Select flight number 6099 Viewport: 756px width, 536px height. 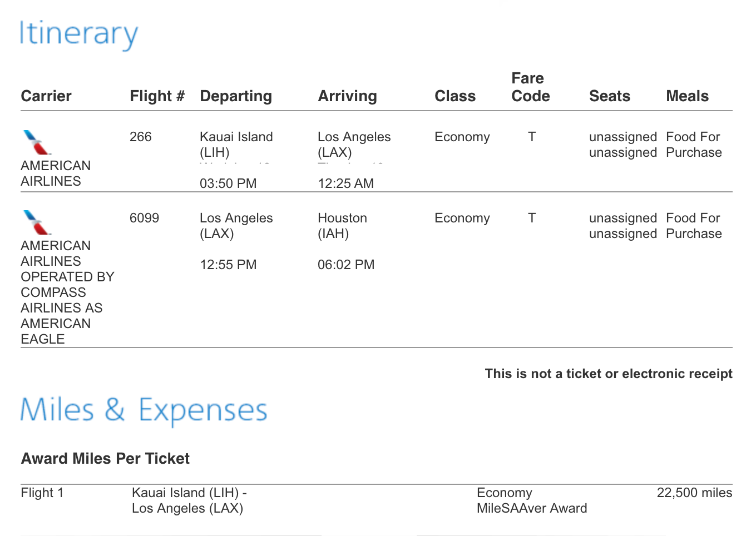[144, 218]
